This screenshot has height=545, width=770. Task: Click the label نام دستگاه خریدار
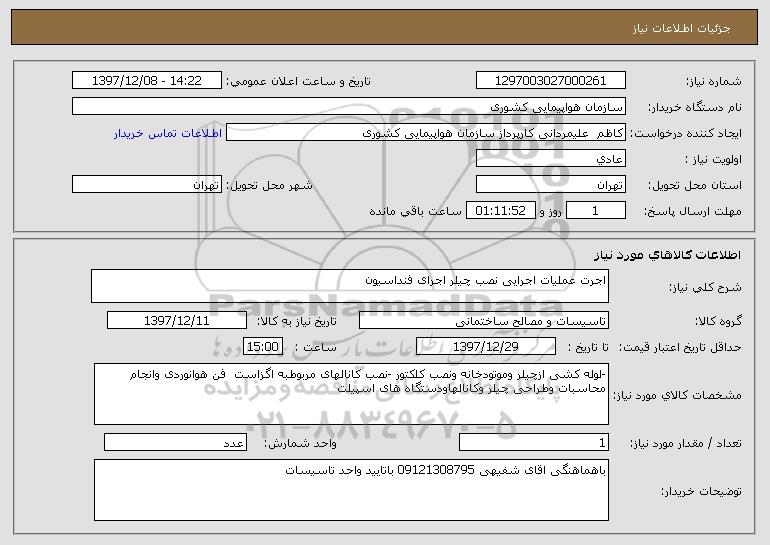tap(695, 107)
